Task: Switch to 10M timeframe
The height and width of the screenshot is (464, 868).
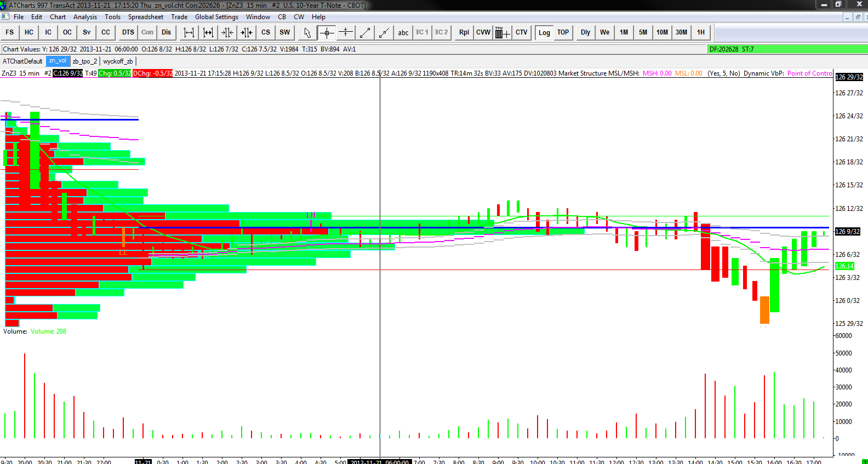Action: 663,32
